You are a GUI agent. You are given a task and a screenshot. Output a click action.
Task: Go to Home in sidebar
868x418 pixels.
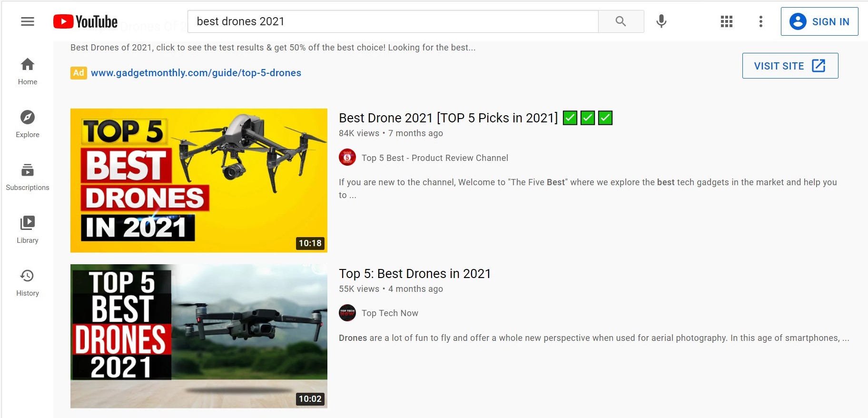click(28, 71)
